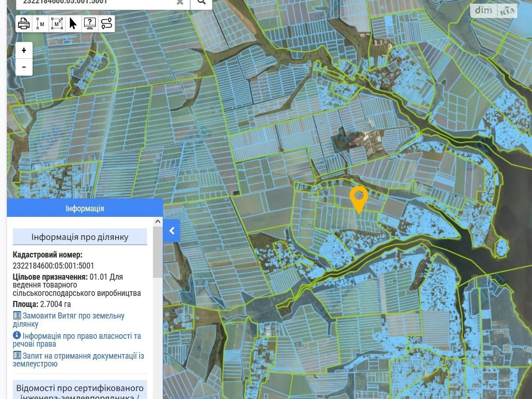Viewport: 532px width, 399px height.
Task: Zoom out the map with minus
Action: (24, 67)
